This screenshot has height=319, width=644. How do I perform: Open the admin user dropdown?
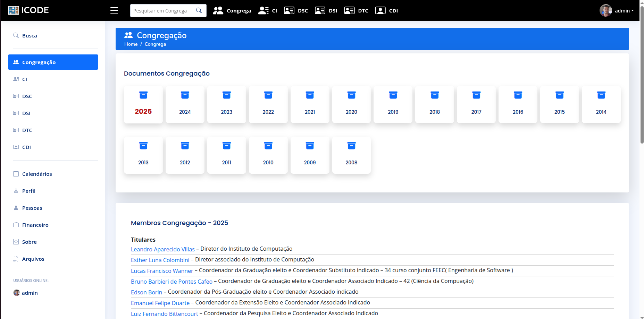[x=617, y=10]
